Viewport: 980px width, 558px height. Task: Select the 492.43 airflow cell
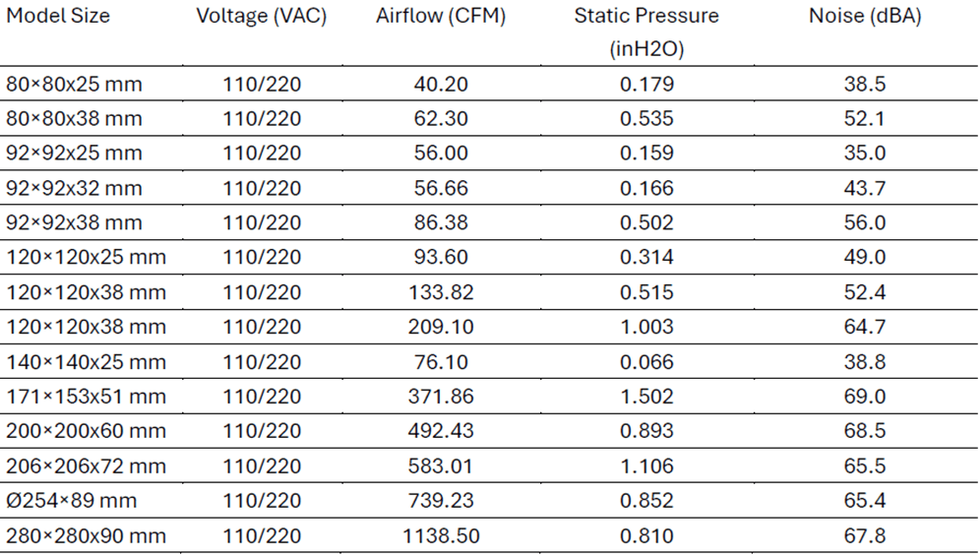pos(441,431)
